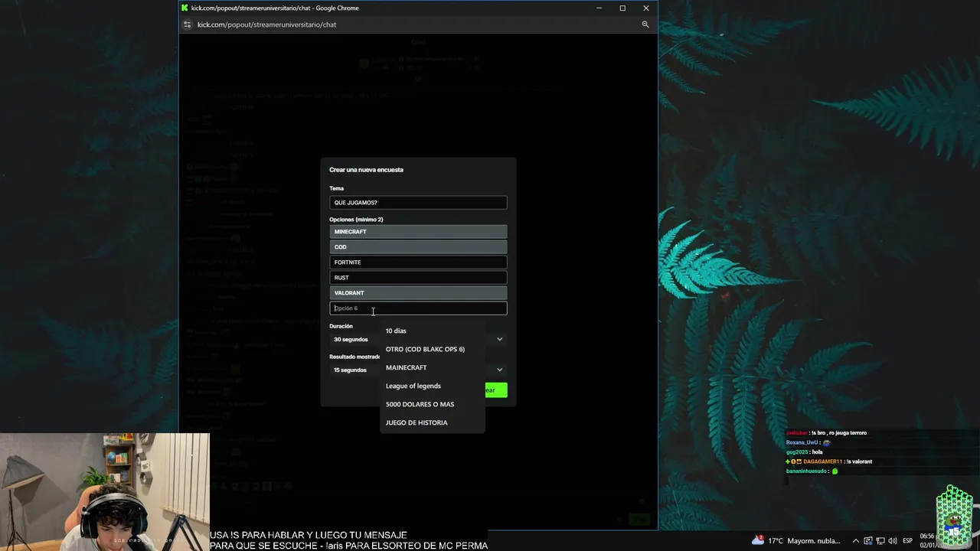Click the Tema field with QUE JUGAMOS?
This screenshot has width=980, height=551.
[418, 203]
